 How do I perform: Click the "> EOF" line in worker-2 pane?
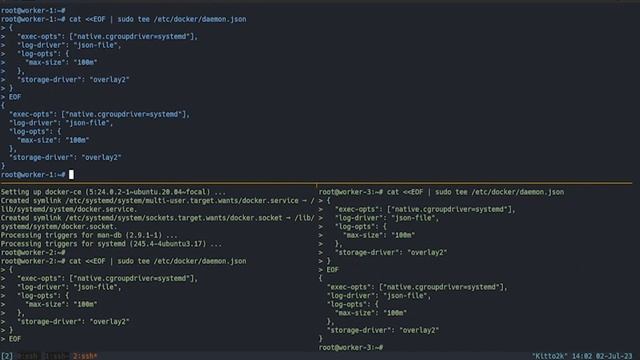(x=11, y=339)
